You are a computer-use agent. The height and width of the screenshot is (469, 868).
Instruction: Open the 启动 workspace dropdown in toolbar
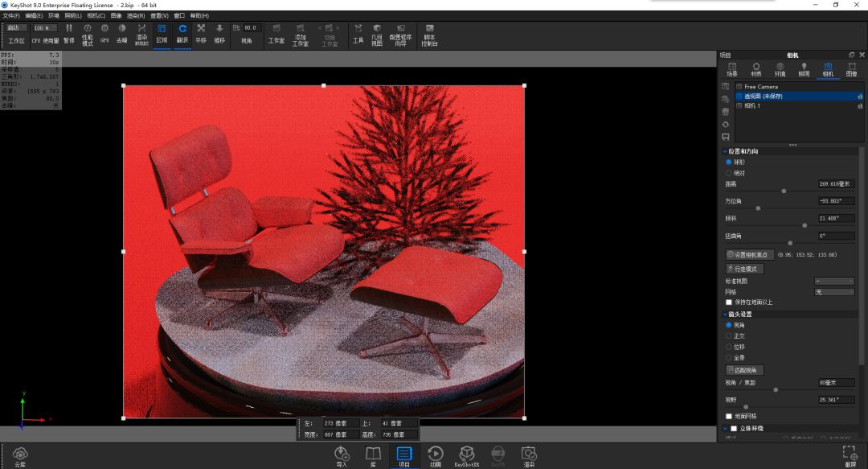pos(17,27)
